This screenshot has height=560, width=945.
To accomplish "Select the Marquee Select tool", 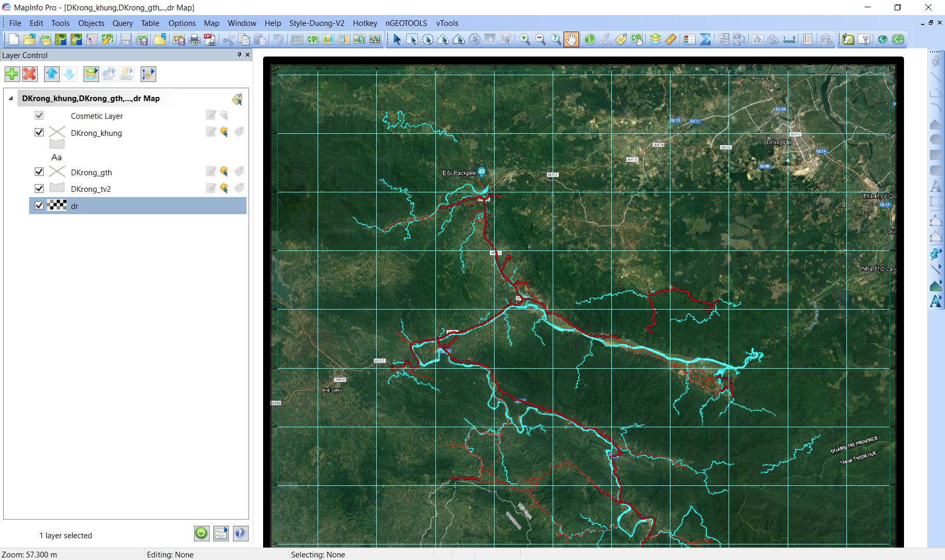I will tap(412, 39).
